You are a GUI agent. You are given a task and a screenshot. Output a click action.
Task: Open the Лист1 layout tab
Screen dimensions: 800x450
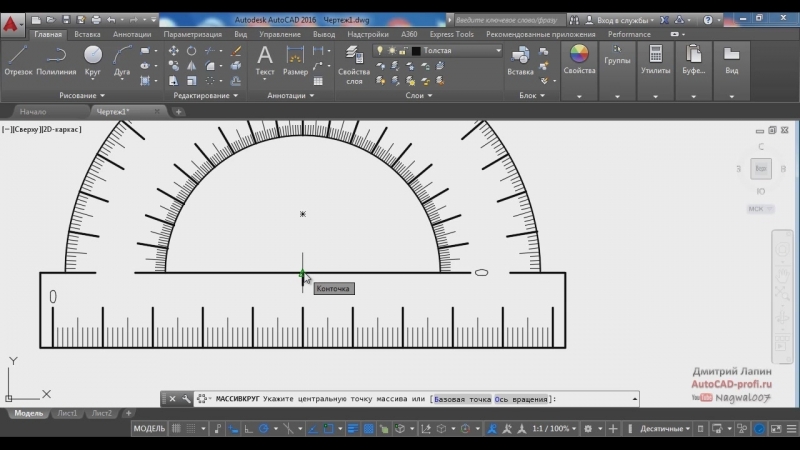pyautogui.click(x=67, y=413)
